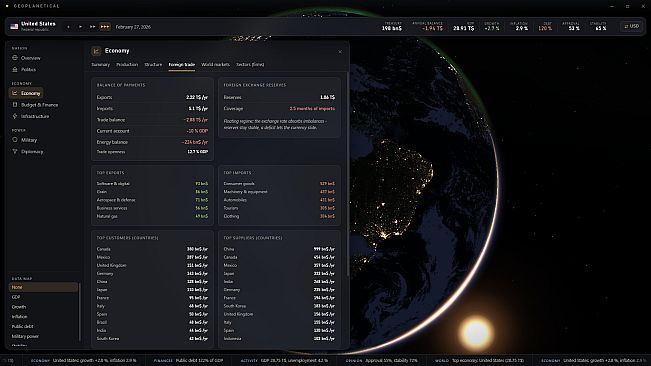
Task: Select the Budget & Finance icon
Action: point(15,105)
